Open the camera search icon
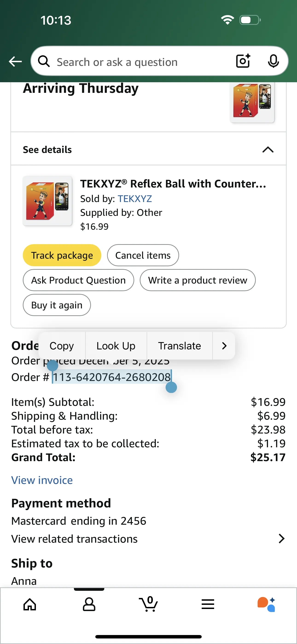Screen dimensions: 297x644 pos(243,61)
